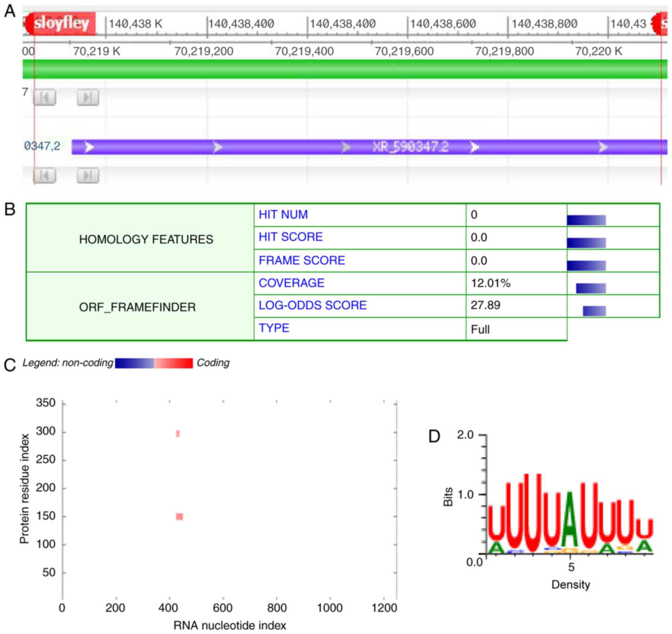
Task: Click the green sequence bar
Action: coord(344,69)
